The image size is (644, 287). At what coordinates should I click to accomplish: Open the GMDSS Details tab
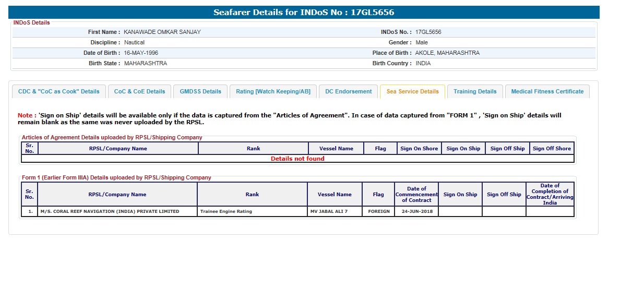200,91
